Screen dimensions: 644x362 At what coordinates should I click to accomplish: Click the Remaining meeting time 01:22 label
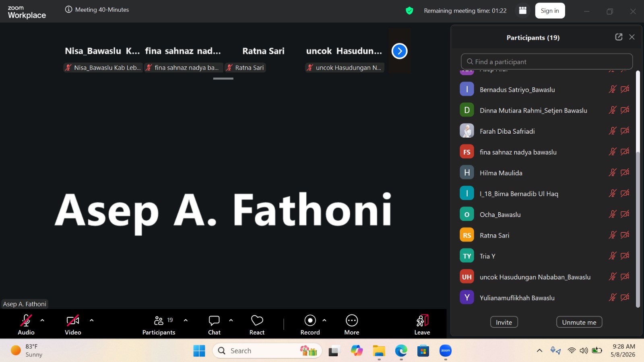465,11
